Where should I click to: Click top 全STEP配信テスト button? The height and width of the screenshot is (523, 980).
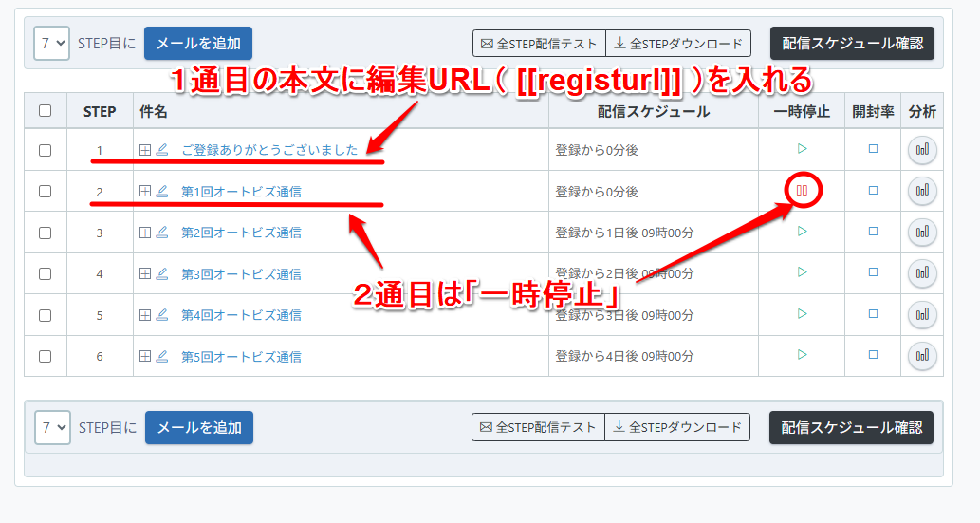tap(540, 44)
